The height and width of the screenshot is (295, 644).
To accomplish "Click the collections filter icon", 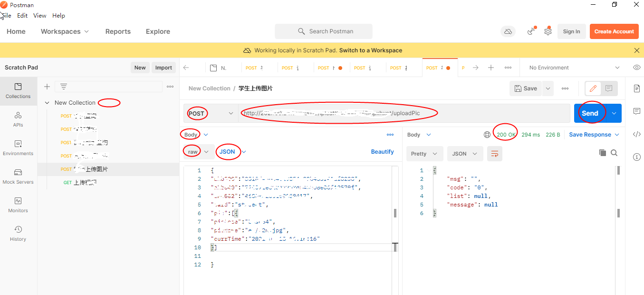I will pos(63,87).
